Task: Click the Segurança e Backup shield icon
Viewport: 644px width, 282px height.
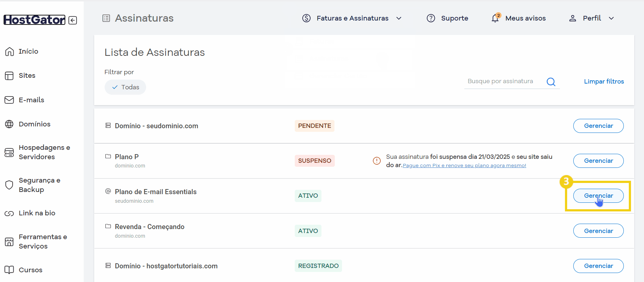Action: pyautogui.click(x=9, y=185)
